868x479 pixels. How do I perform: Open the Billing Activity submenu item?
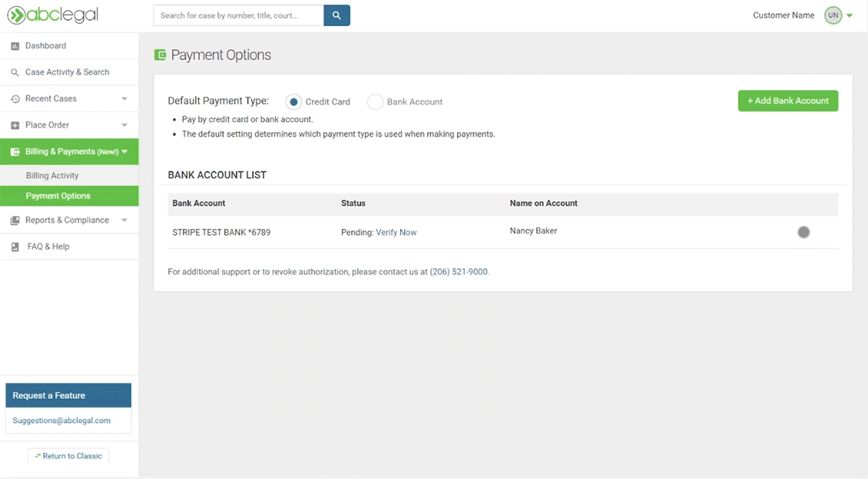52,176
